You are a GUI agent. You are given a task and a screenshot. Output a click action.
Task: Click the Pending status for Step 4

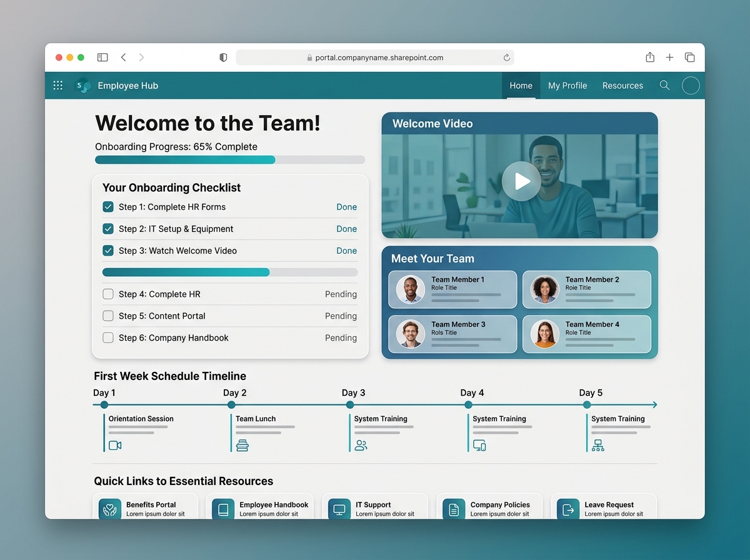tap(341, 294)
